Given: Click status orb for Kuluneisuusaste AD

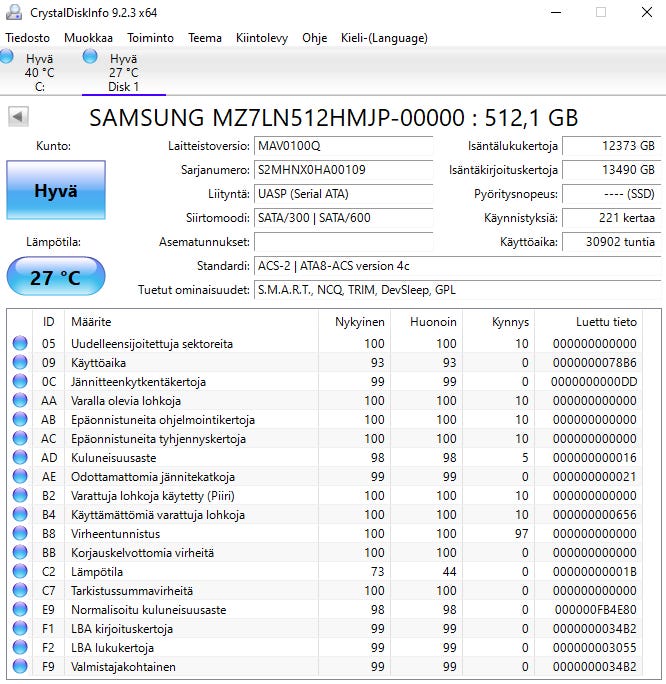Looking at the screenshot, I should 20,457.
